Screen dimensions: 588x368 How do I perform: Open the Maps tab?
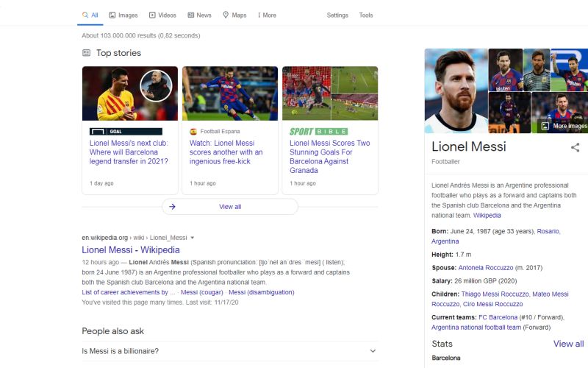click(234, 15)
